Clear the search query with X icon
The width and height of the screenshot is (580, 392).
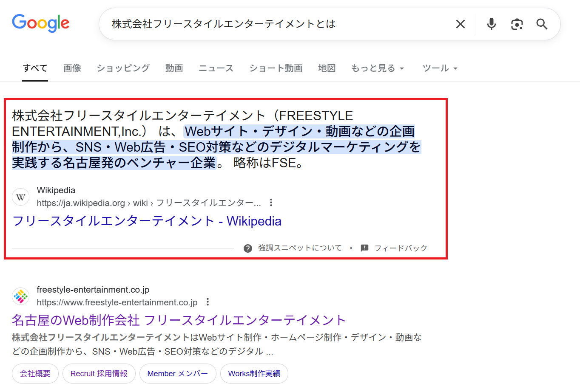(x=461, y=24)
